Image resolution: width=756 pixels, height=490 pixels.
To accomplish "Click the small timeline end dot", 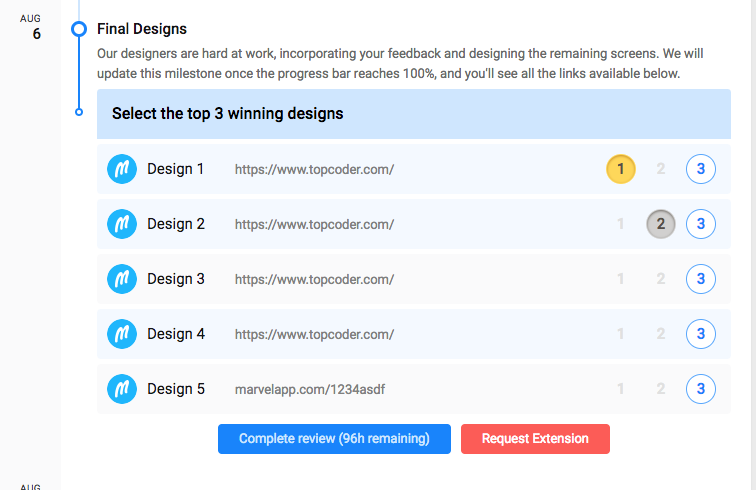I will pyautogui.click(x=79, y=112).
